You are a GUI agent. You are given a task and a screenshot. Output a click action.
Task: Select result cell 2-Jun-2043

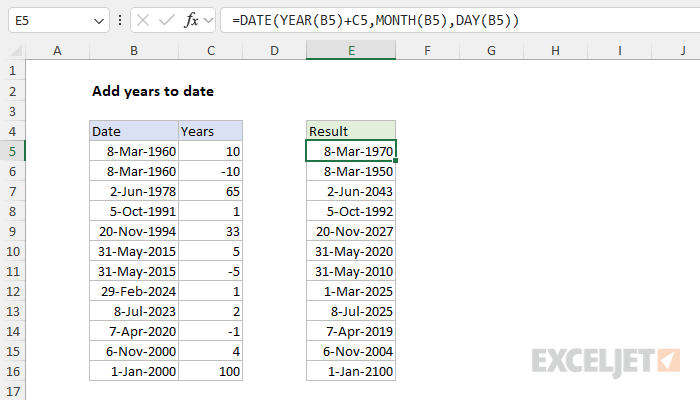click(x=351, y=191)
